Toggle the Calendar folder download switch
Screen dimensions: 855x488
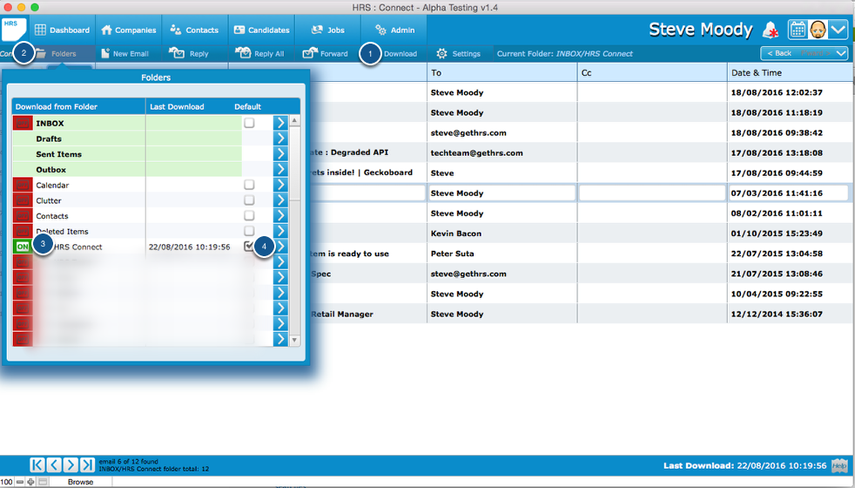(x=22, y=185)
